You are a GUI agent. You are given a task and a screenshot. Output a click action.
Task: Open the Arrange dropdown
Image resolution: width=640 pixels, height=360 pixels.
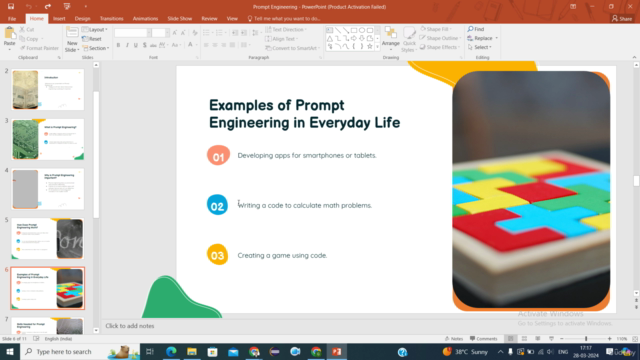(x=391, y=38)
